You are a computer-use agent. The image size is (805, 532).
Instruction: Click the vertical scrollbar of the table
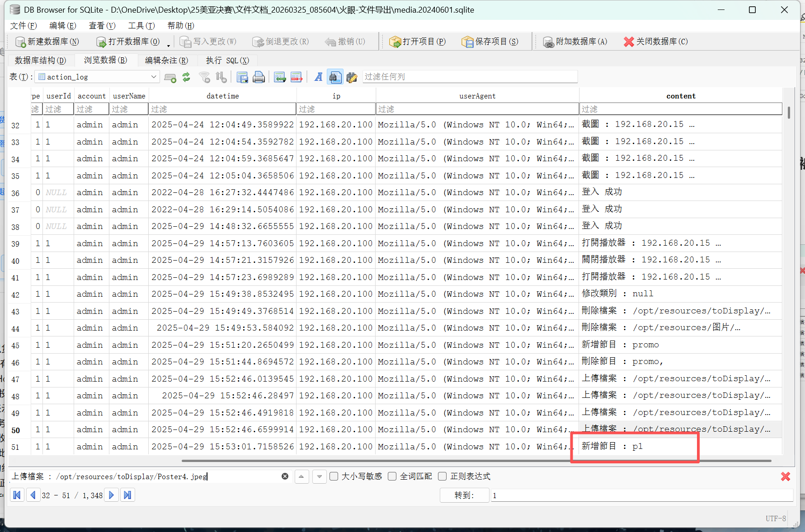pos(789,112)
